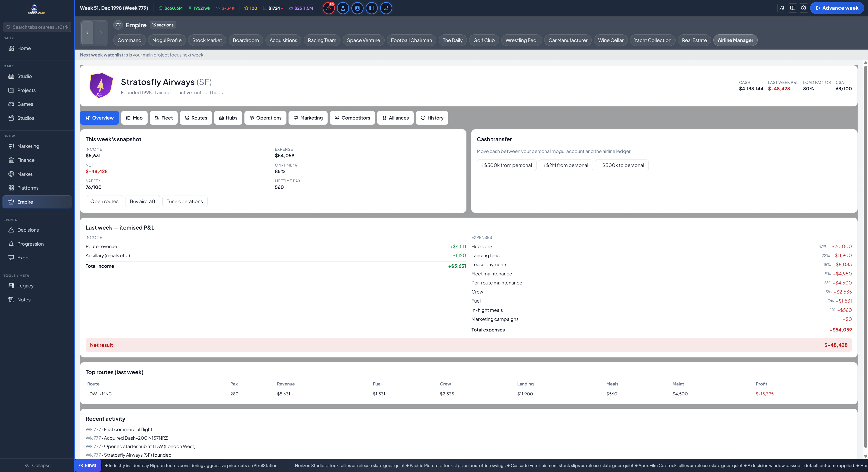Image resolution: width=868 pixels, height=472 pixels.
Task: Go back with the left chevron arrow
Action: coord(87,33)
